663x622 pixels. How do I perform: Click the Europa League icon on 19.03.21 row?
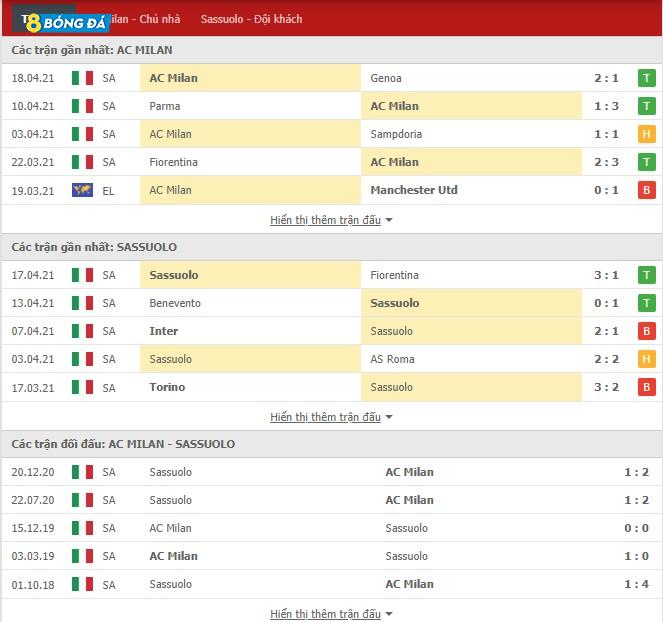coord(82,190)
